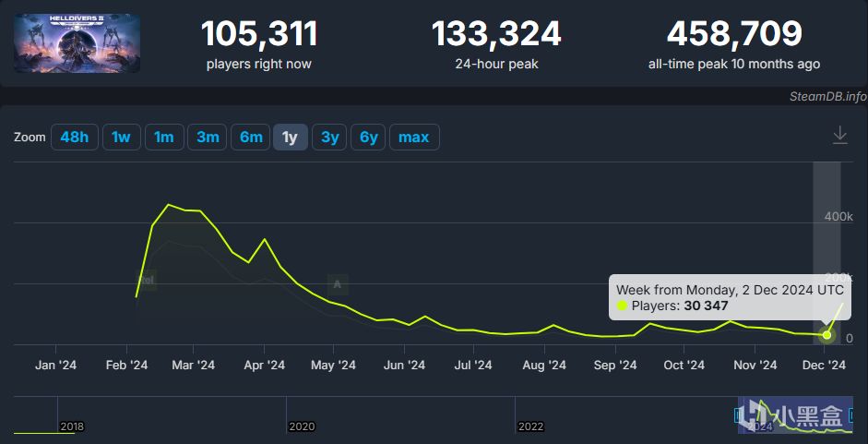Set chart zoom to 1m
Screen dimensions: 868x444
164,137
